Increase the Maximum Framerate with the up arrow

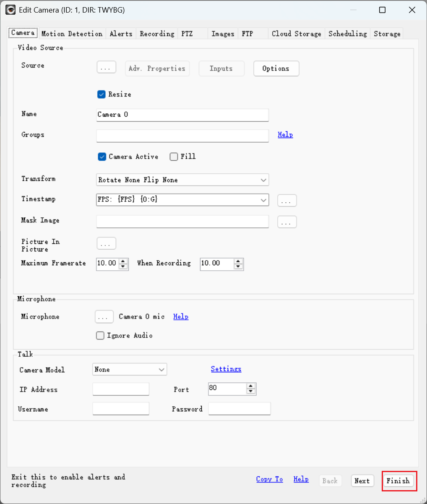123,261
